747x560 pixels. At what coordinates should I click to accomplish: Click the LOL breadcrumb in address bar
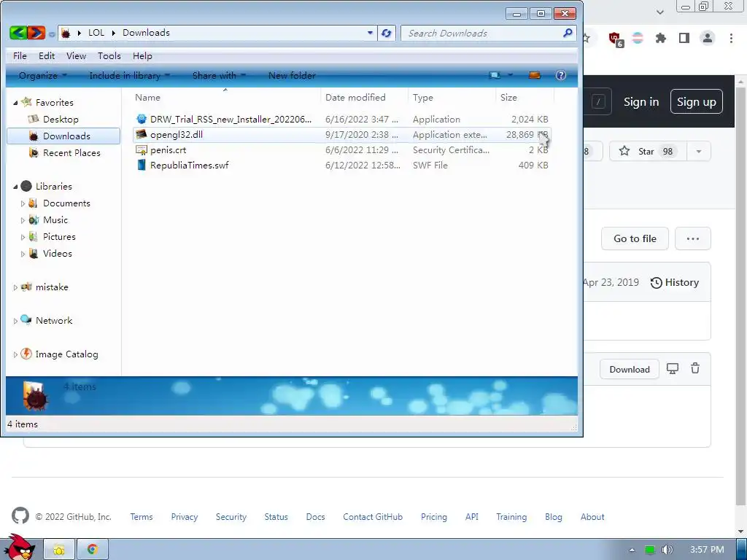[x=96, y=32]
